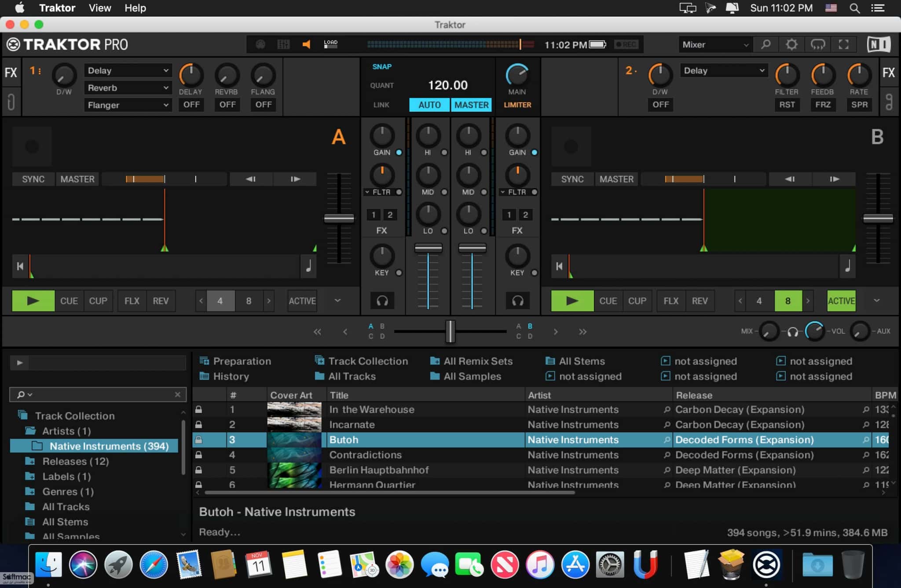Open the Traktor app in the Dock

766,565
